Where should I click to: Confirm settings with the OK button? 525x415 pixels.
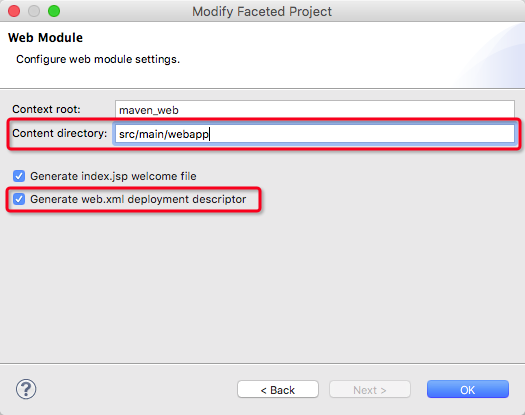coord(468,390)
